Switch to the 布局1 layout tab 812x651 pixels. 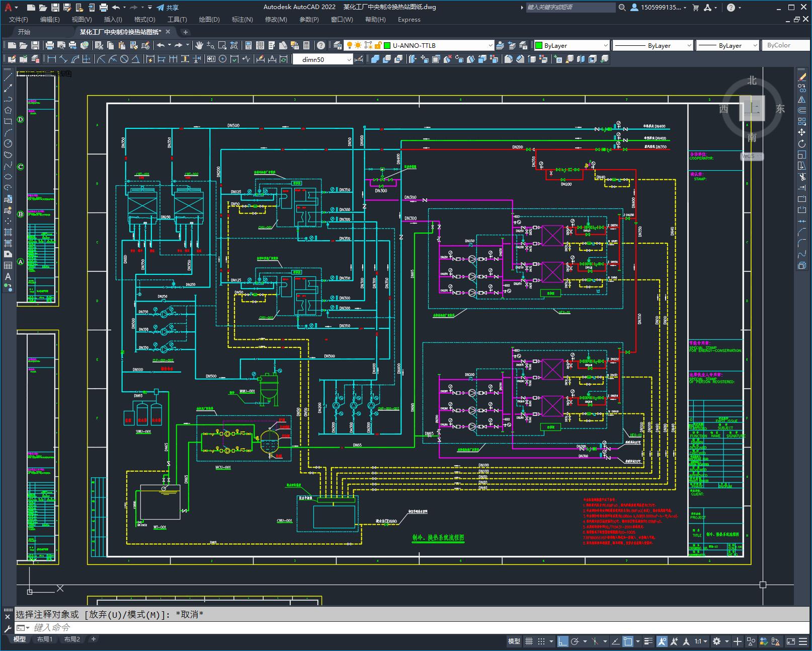click(x=45, y=639)
